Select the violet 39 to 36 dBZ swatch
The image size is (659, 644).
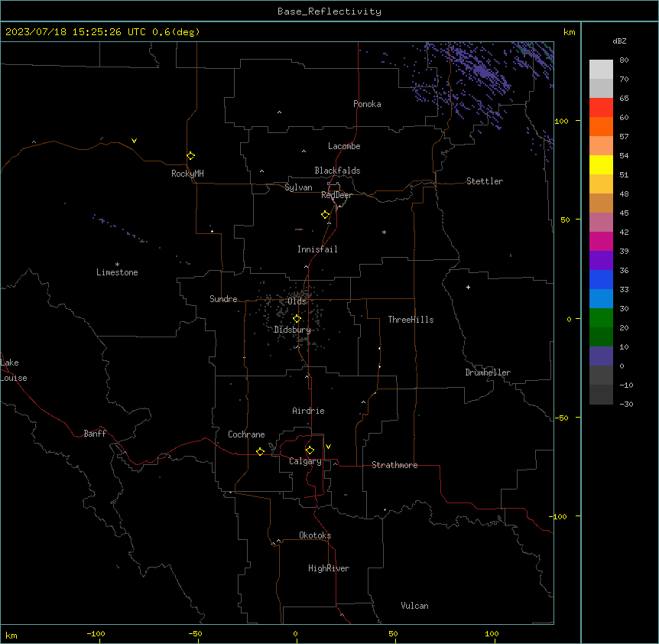pos(601,261)
